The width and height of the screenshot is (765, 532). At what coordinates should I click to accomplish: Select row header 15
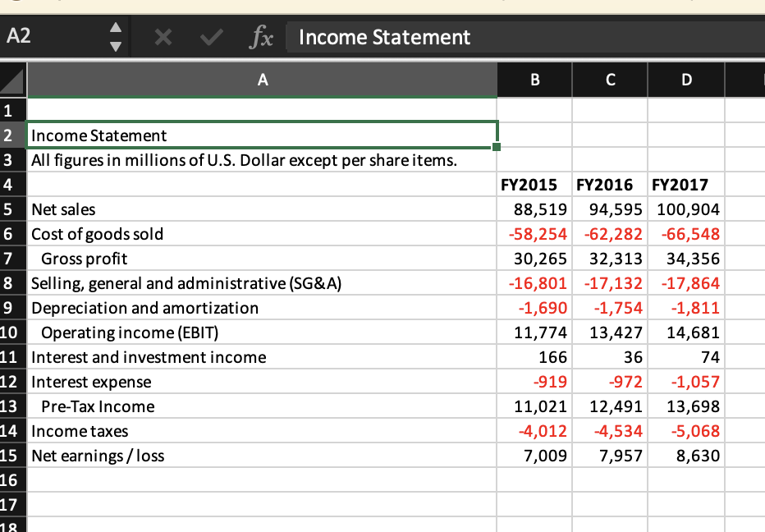13,456
